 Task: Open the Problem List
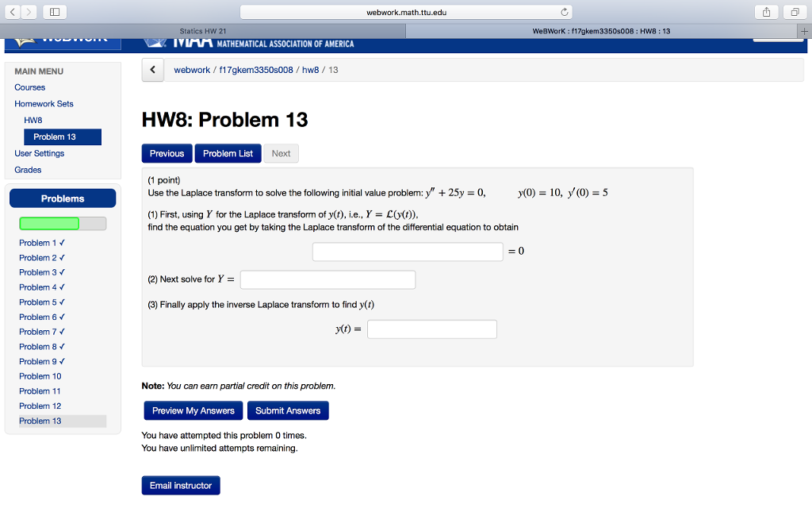click(x=228, y=153)
